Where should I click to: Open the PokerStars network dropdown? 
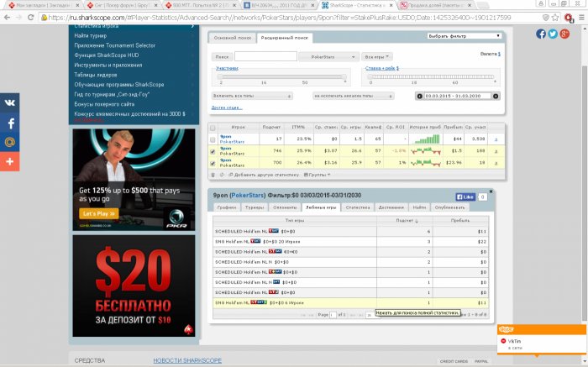(329, 57)
